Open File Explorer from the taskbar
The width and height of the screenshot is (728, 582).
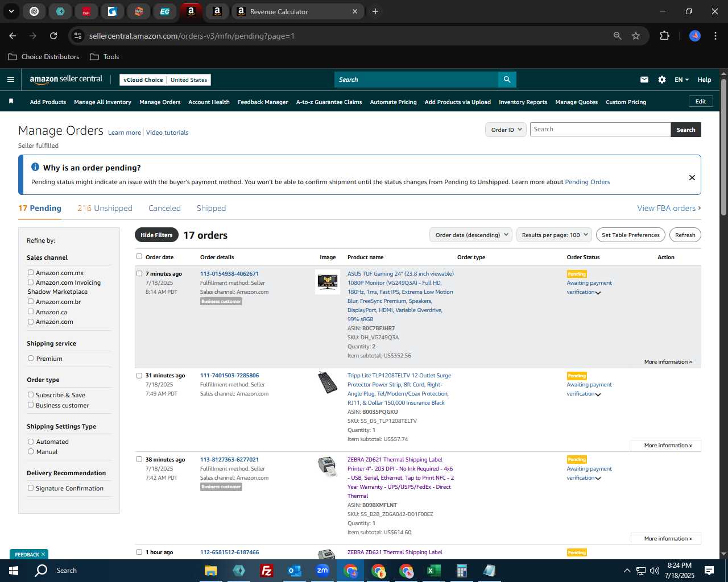pyautogui.click(x=210, y=571)
